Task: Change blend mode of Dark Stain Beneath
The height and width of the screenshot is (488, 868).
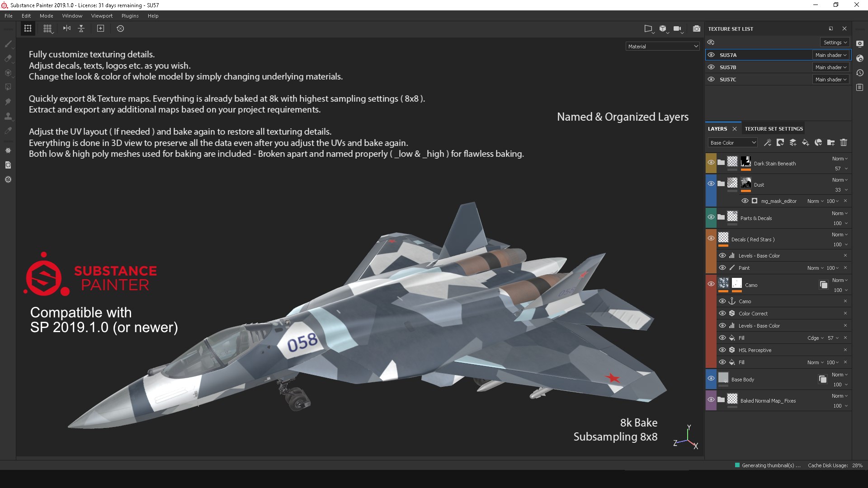Action: 840,159
